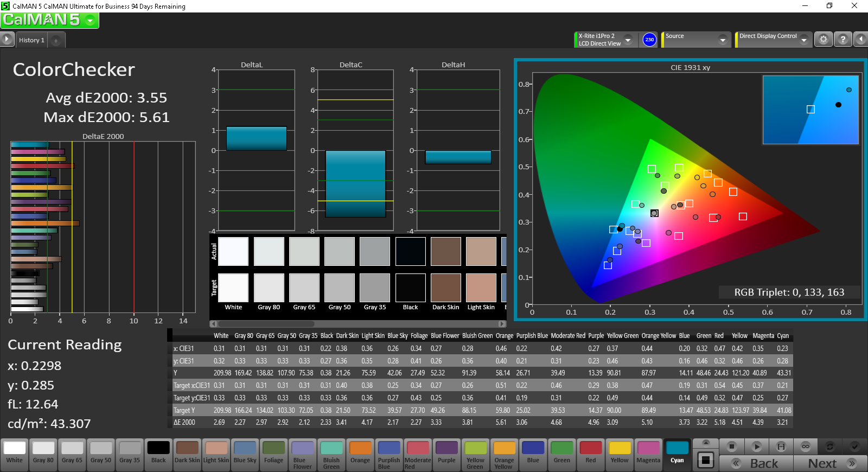Open the settings gear icon
868x472 pixels.
click(824, 40)
